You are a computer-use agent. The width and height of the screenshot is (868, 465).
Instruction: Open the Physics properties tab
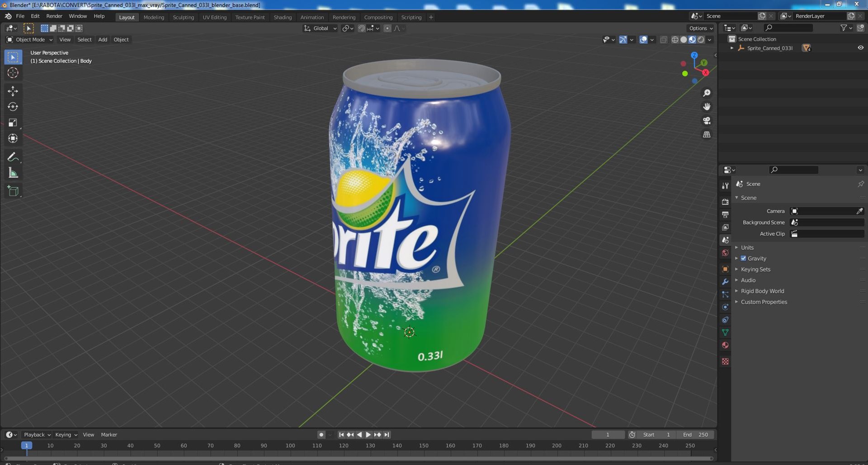point(725,307)
